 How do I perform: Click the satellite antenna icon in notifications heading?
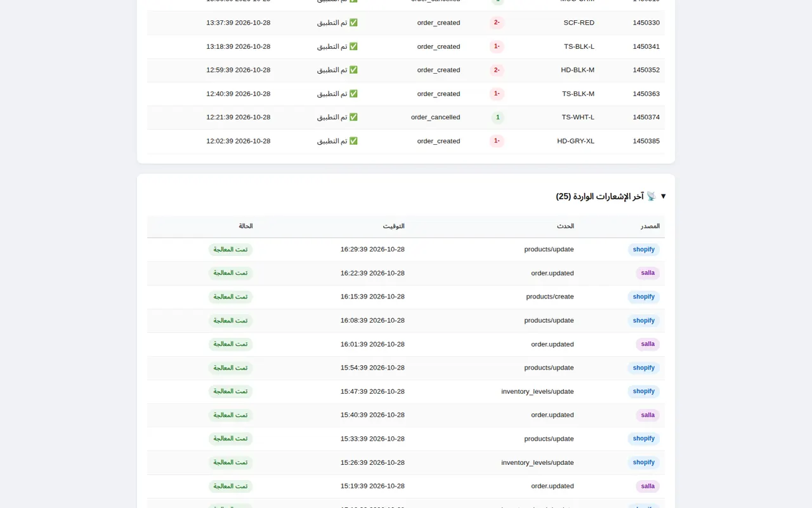[651, 196]
